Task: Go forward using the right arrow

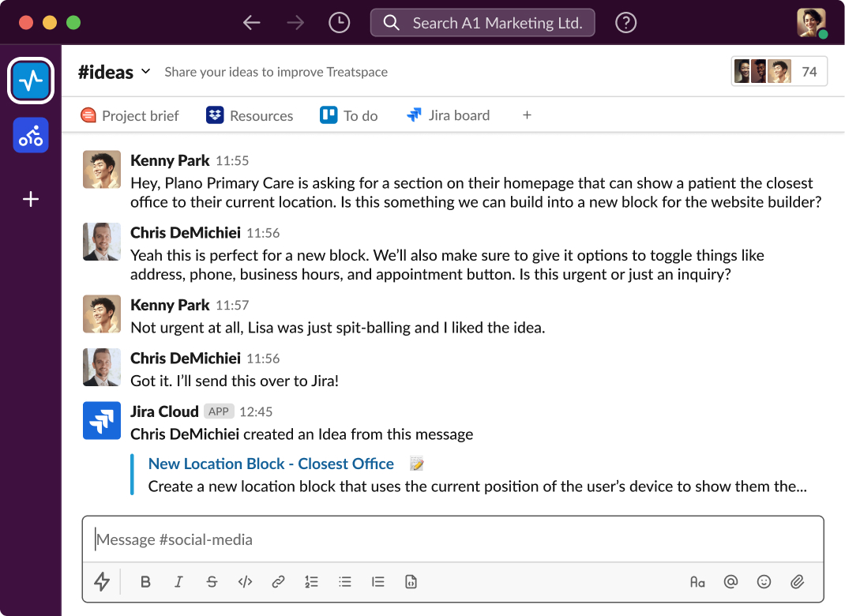Action: coord(295,23)
